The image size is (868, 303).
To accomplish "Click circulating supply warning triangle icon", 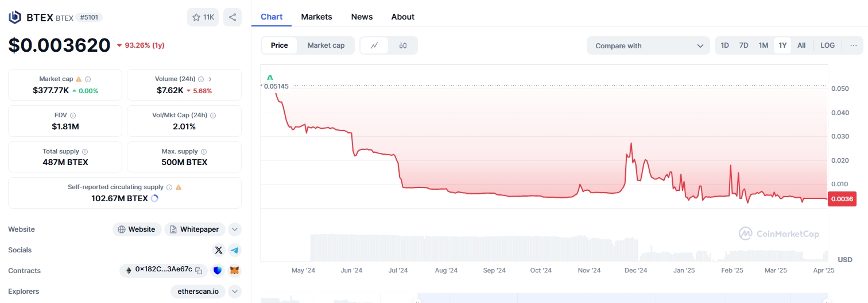I will click(x=179, y=187).
